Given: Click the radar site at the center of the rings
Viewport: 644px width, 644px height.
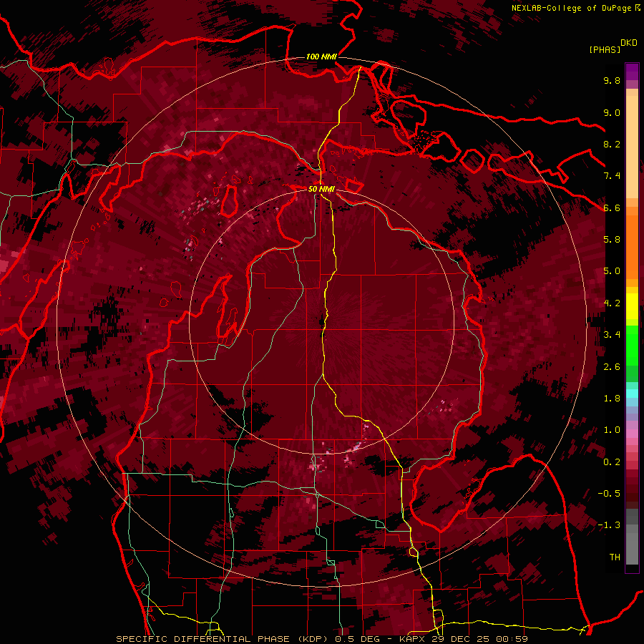Looking at the screenshot, I should point(321,321).
